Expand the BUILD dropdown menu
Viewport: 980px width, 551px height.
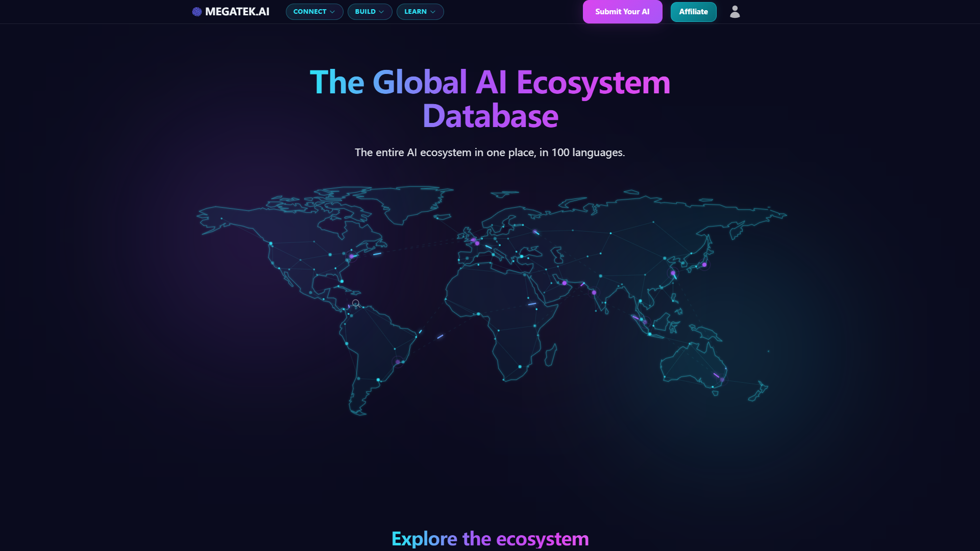coord(370,12)
